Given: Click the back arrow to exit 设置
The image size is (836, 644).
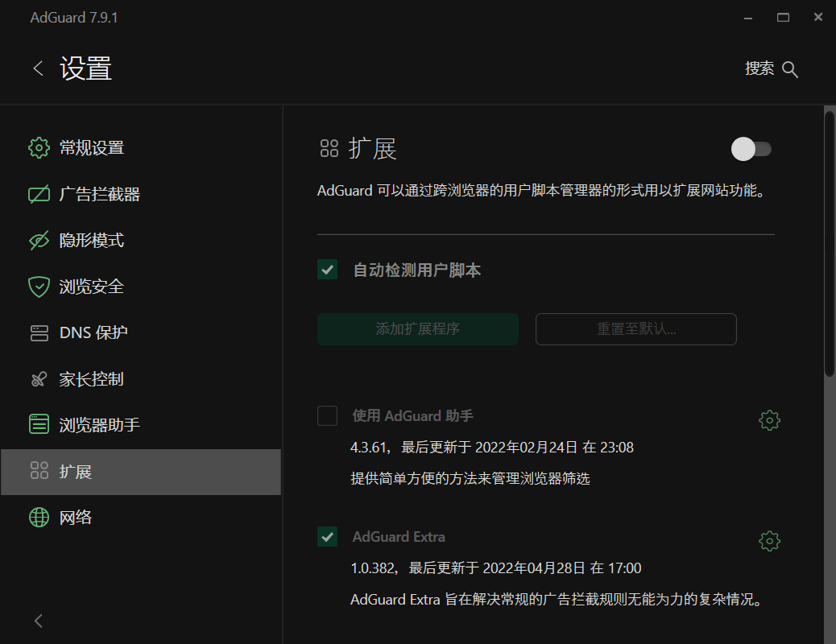Looking at the screenshot, I should [x=37, y=68].
